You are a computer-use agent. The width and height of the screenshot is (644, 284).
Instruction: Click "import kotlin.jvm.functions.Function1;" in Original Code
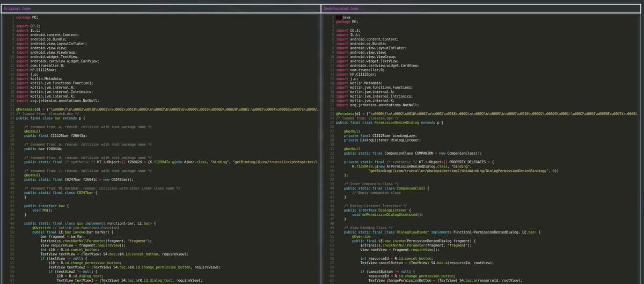coord(54,83)
